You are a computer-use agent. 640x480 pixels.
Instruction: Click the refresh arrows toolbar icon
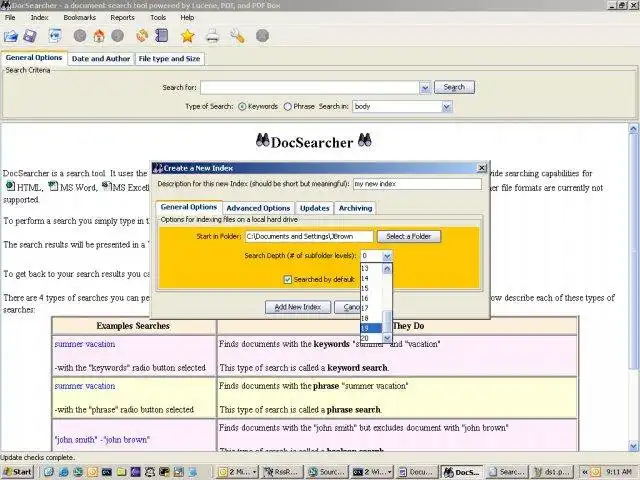(142, 36)
